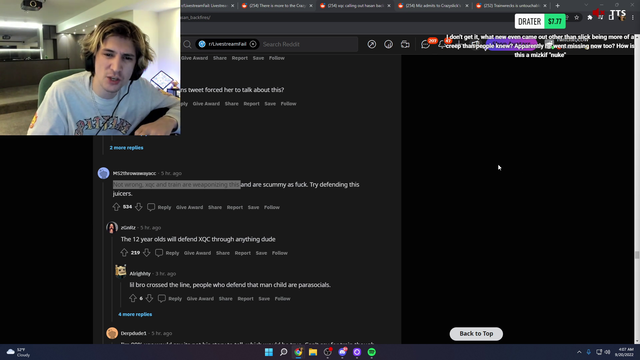
Task: Switch to 'Miz admits to Crazyslick' tab
Action: click(433, 6)
